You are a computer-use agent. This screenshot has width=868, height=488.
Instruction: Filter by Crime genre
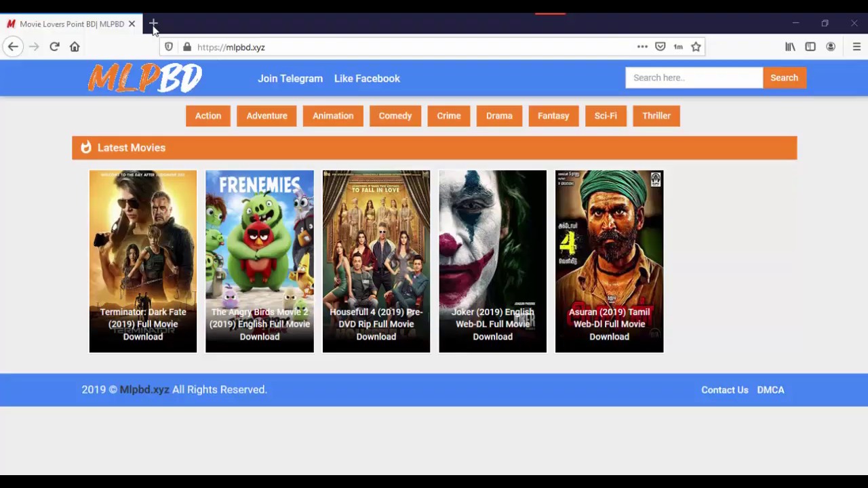[449, 116]
